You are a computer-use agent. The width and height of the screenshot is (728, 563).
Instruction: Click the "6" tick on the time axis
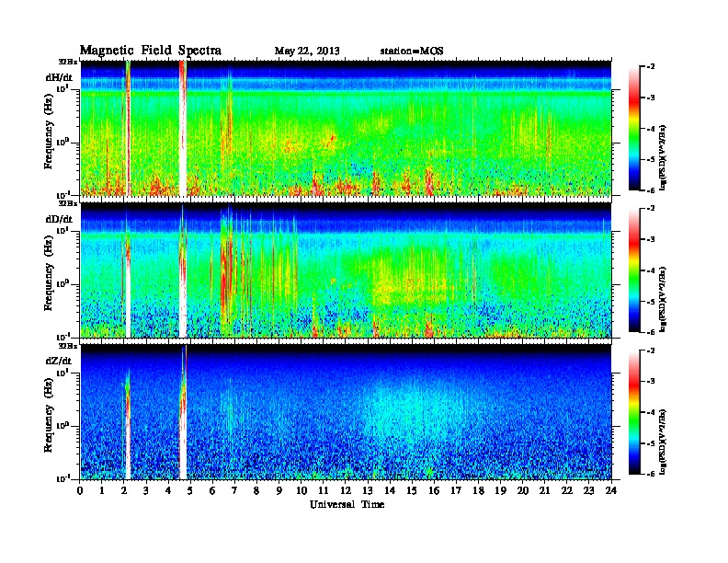[x=212, y=491]
